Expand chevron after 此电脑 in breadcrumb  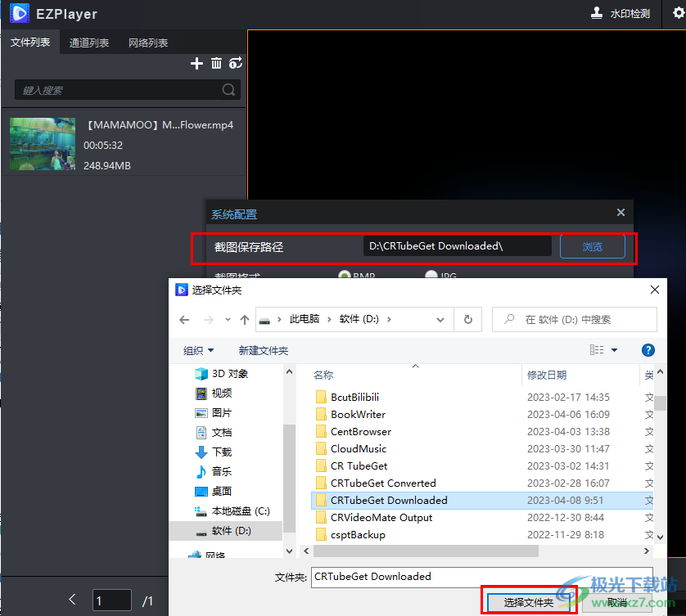coord(329,319)
